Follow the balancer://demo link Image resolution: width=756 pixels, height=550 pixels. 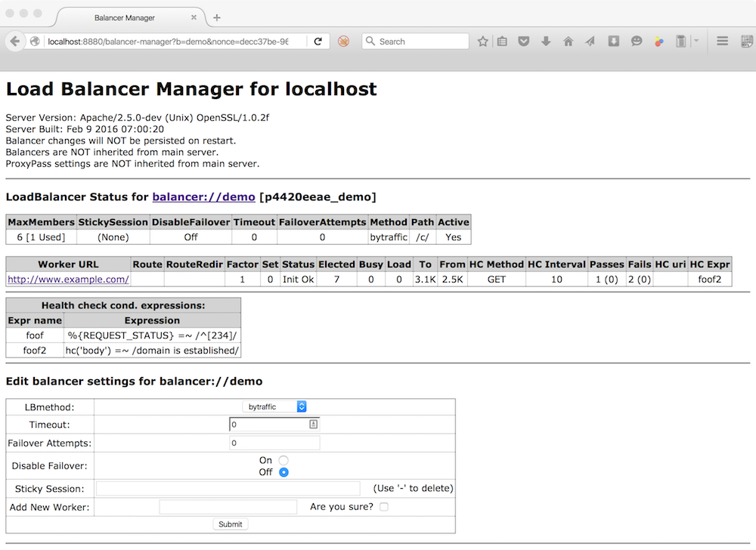tap(203, 196)
